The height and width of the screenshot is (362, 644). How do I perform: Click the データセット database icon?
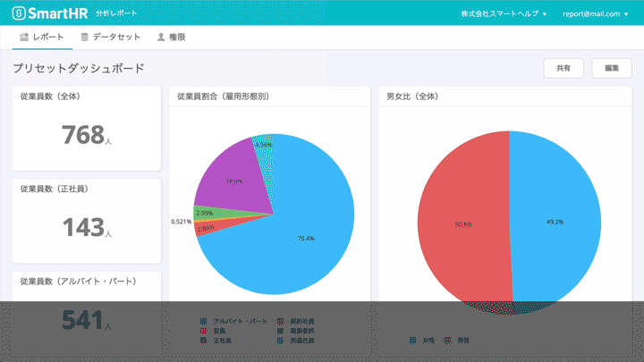[x=85, y=38]
